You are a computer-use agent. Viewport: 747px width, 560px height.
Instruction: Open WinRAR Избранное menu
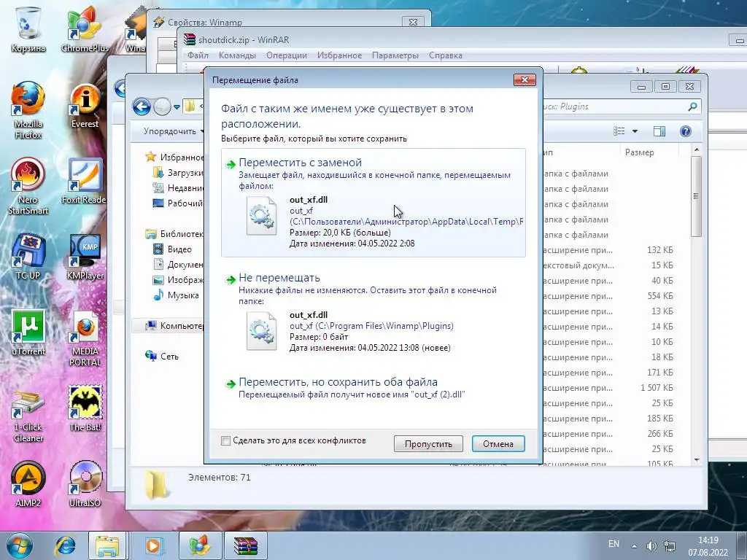coord(339,55)
